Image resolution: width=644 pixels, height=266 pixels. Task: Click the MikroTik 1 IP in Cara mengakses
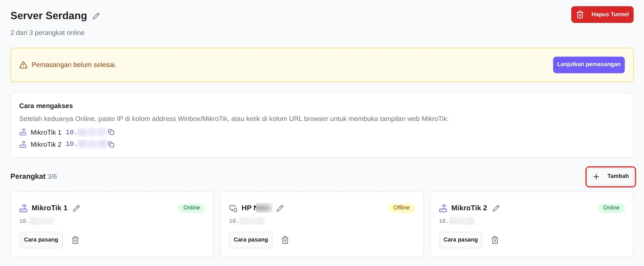coord(86,132)
